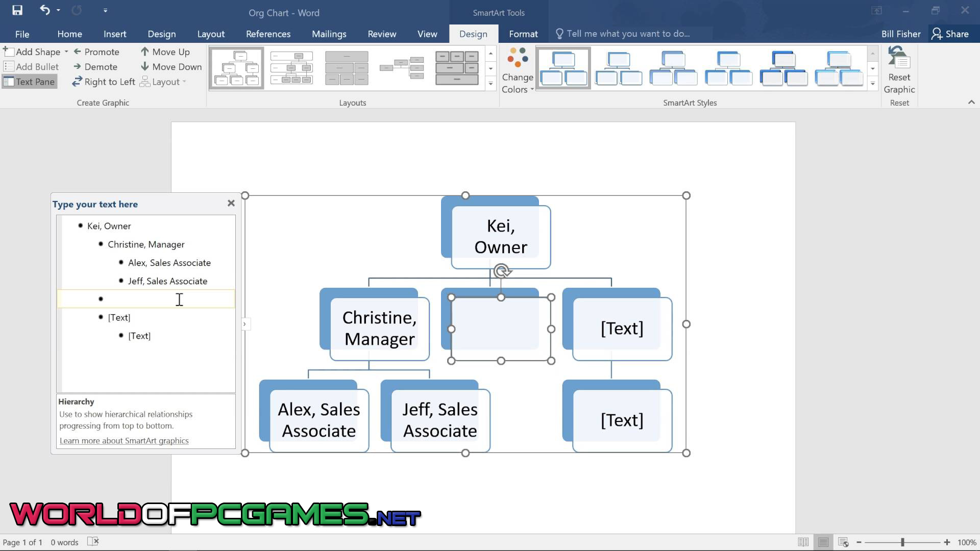Click the hierarchy layout style option
Image resolution: width=980 pixels, height=551 pixels.
click(237, 67)
